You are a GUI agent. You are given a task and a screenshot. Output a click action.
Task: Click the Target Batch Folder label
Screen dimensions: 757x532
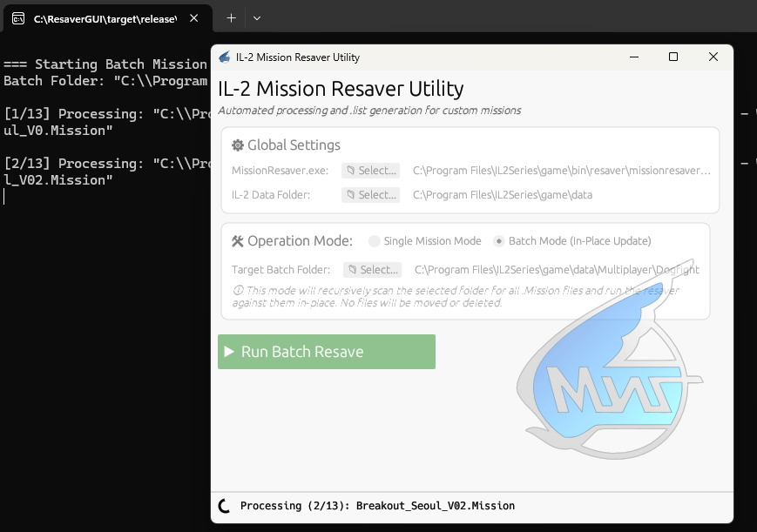coord(281,269)
